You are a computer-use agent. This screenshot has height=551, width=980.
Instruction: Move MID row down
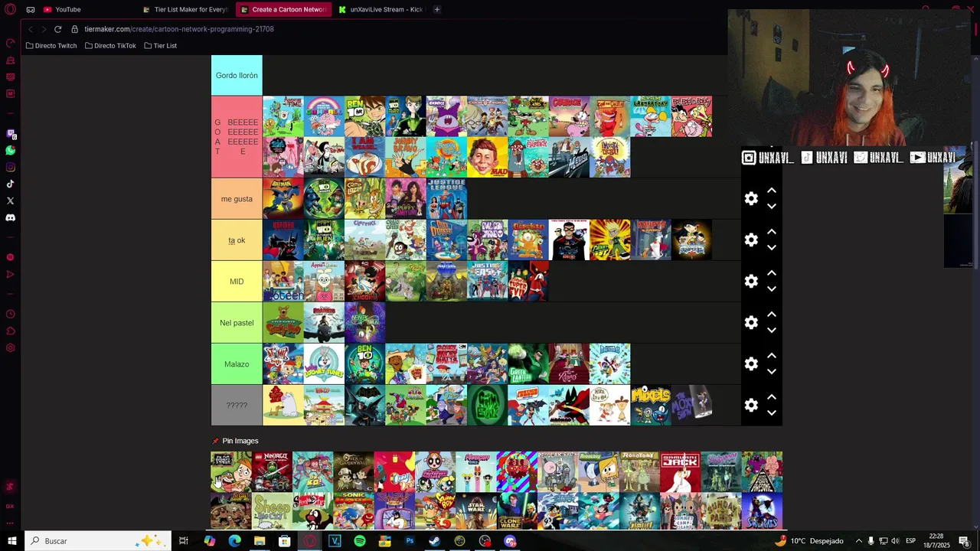point(772,289)
